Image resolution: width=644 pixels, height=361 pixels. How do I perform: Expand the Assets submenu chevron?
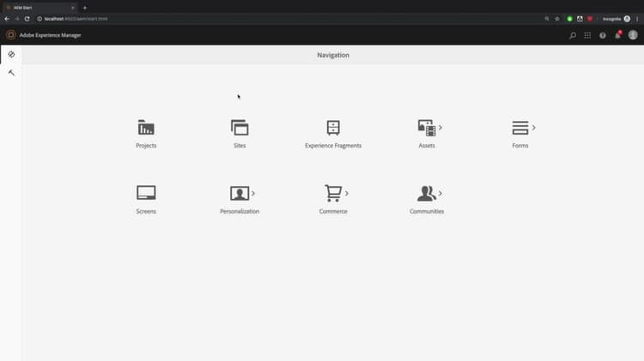(x=440, y=128)
